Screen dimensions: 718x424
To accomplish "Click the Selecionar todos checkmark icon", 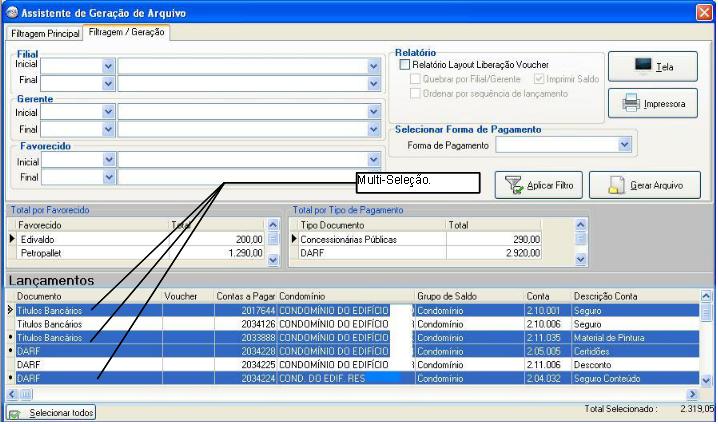I will click(x=15, y=413).
